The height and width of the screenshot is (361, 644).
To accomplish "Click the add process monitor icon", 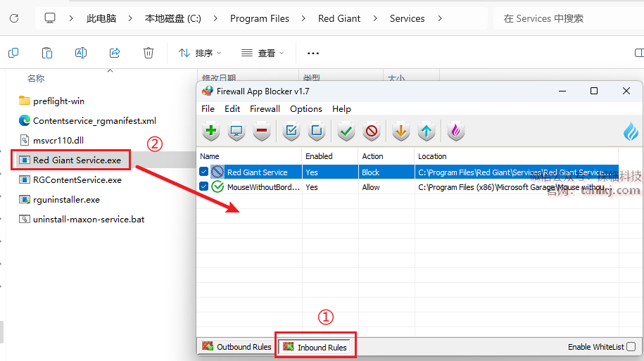I will [x=236, y=131].
